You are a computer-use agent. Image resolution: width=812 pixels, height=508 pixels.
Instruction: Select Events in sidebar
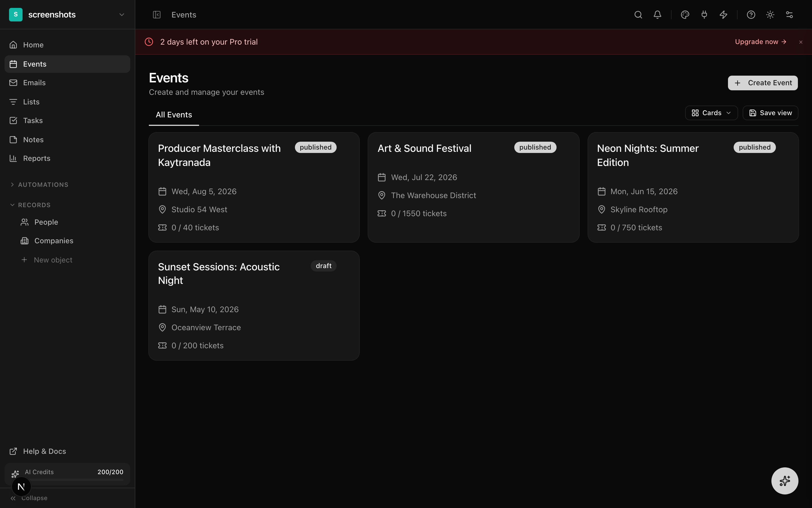tap(67, 64)
